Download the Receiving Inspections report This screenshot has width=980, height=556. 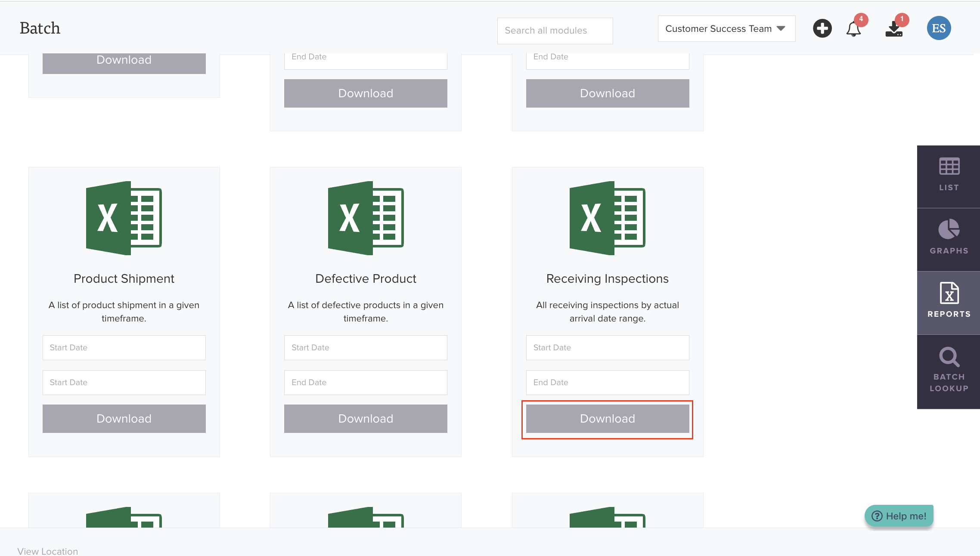pos(607,419)
